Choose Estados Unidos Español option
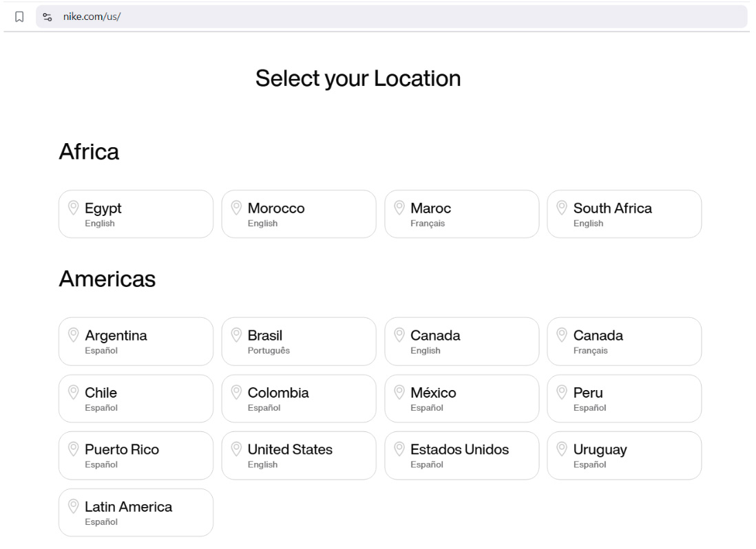Image resolution: width=756 pixels, height=549 pixels. tap(461, 455)
